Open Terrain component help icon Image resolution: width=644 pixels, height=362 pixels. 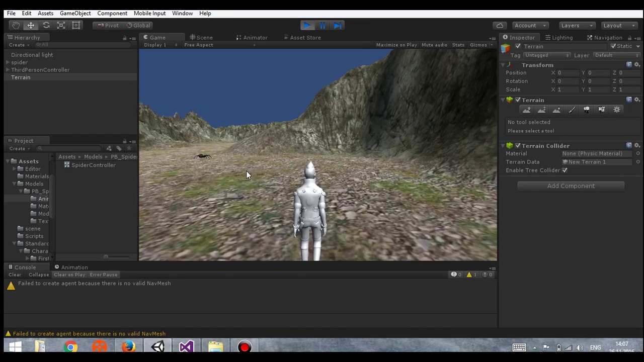(629, 100)
